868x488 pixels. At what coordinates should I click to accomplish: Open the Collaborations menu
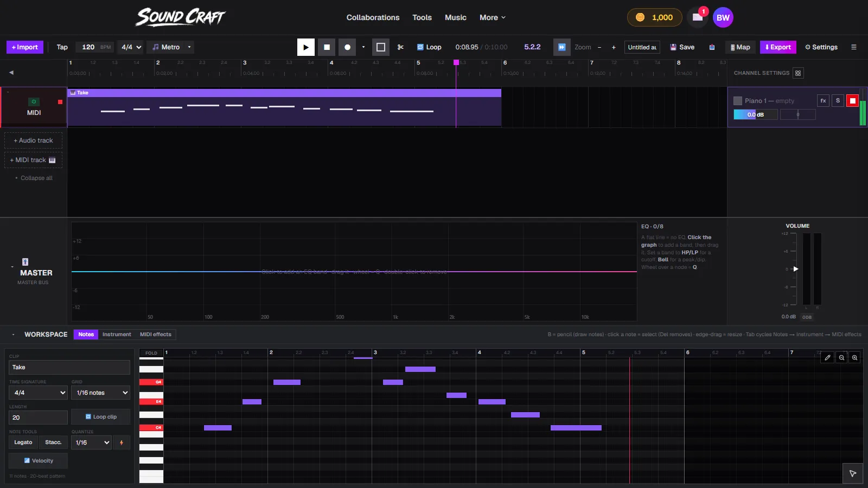pyautogui.click(x=373, y=17)
